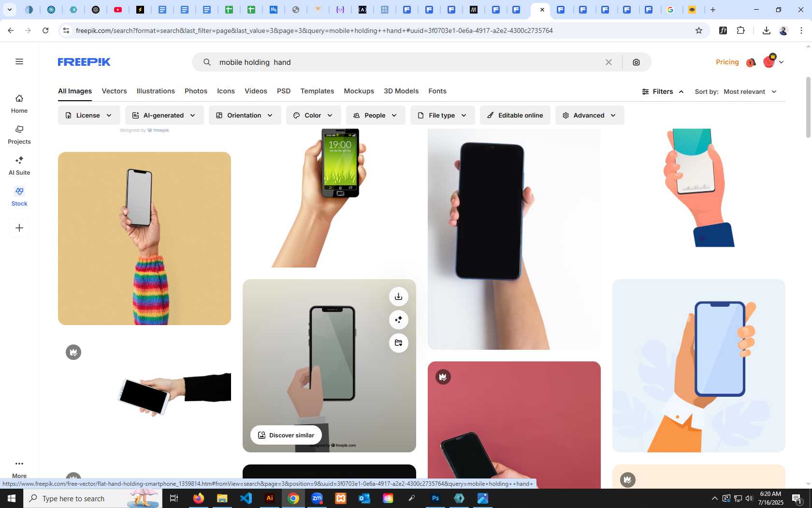Save gray phone image to collection
This screenshot has width=812, height=508.
(399, 343)
